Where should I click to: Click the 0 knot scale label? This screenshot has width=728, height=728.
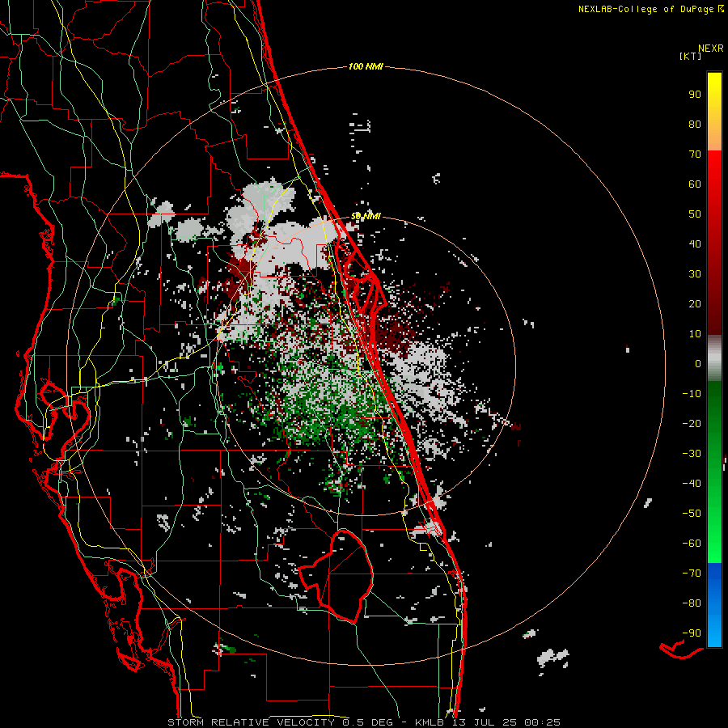pos(698,363)
